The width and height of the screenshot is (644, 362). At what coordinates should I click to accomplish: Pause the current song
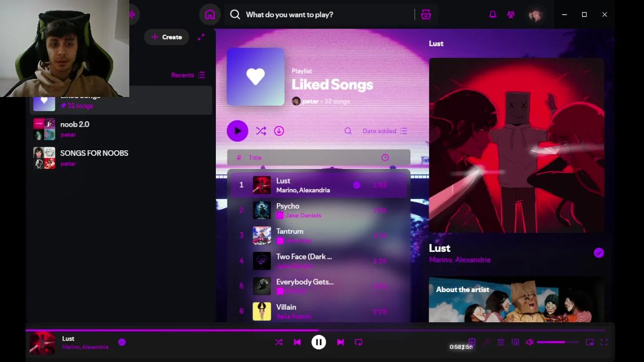pos(318,342)
